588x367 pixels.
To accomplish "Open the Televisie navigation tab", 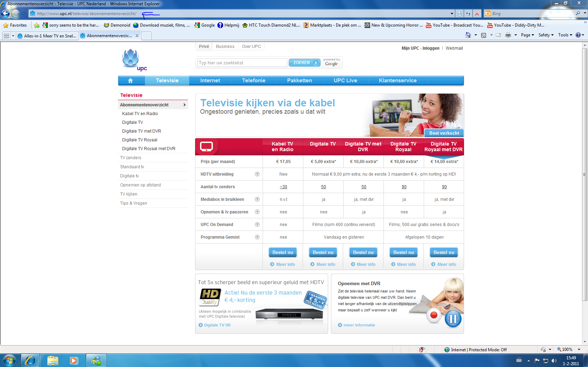I will point(167,80).
